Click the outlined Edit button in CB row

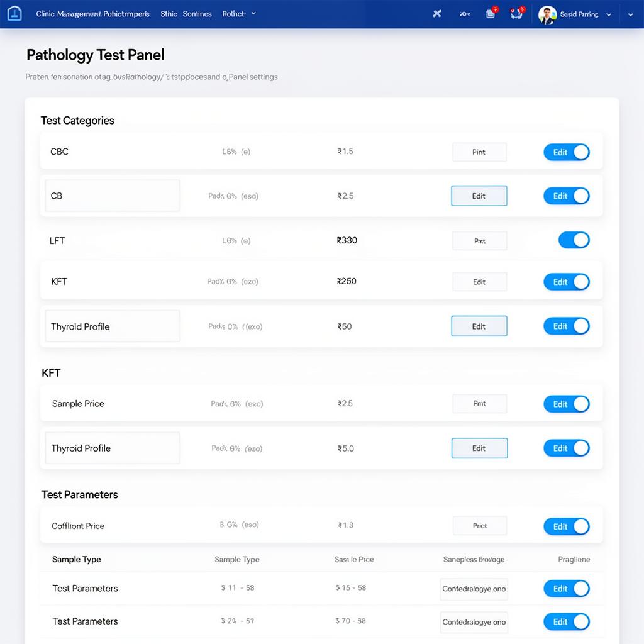coord(479,196)
